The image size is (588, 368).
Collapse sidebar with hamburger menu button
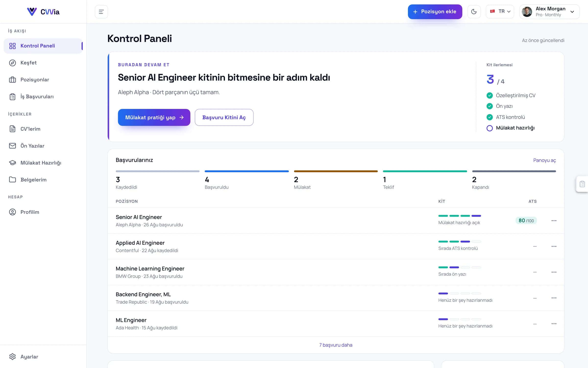101,12
